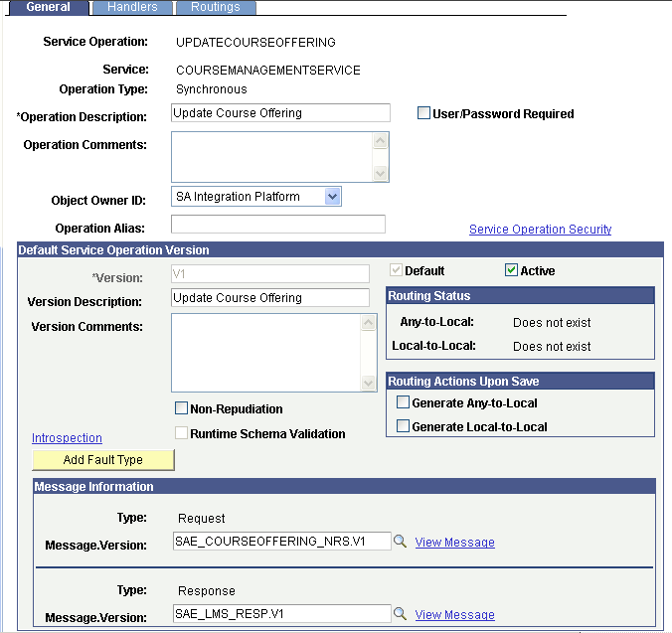Click Version Comments scroll down arrow
672x633 pixels.
(x=368, y=383)
